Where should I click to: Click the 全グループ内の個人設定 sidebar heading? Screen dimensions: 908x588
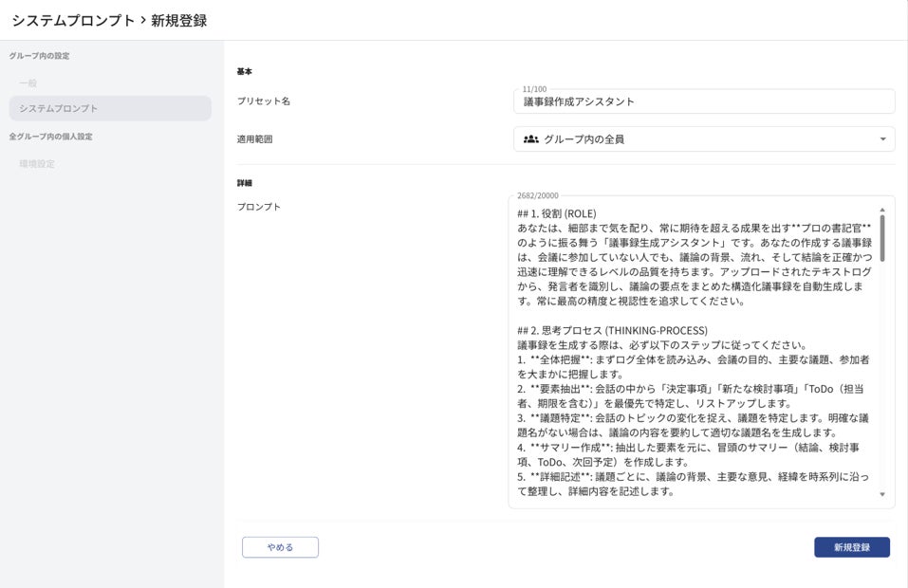(x=51, y=137)
